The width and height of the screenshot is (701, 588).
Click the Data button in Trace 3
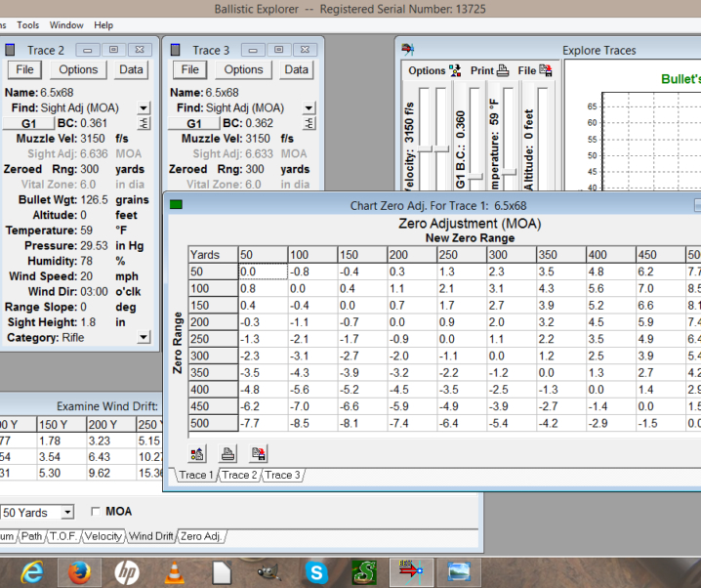pos(296,69)
